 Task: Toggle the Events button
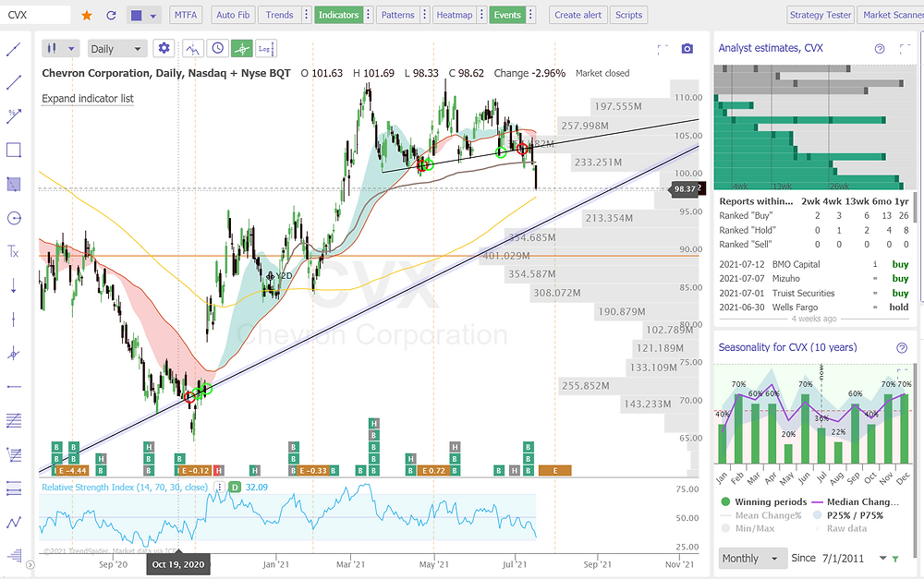(x=507, y=16)
